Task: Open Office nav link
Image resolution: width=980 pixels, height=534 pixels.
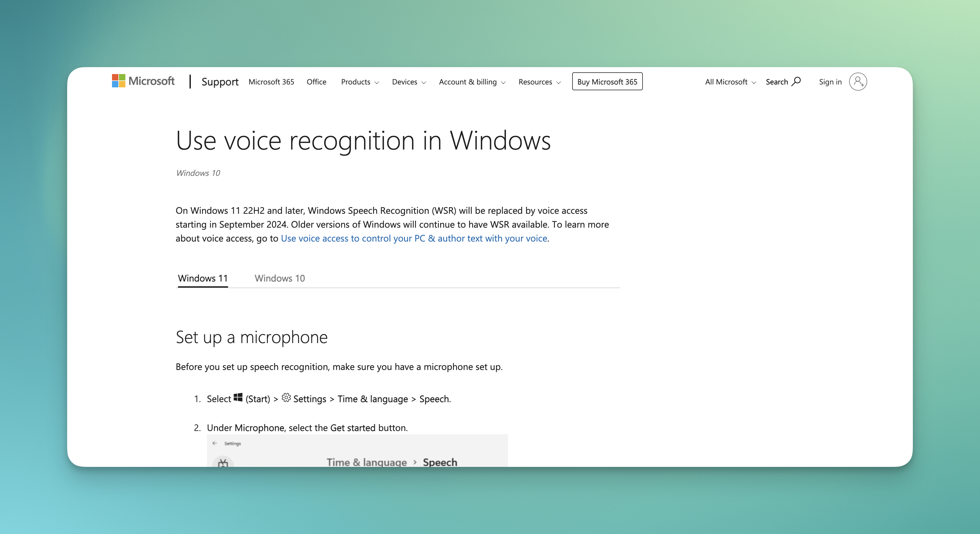Action: pos(317,82)
